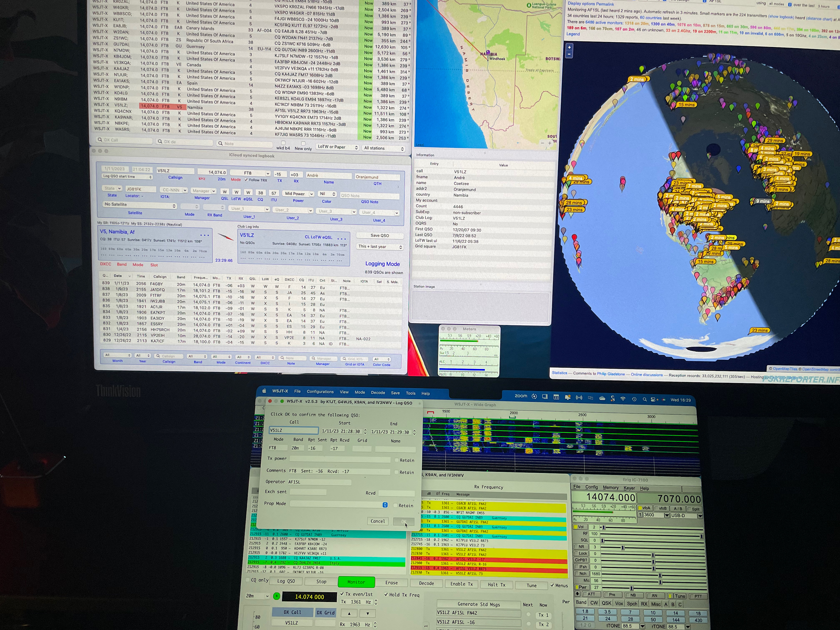
Task: Toggle the NR noise reduction button in flrig
Action: [581, 547]
